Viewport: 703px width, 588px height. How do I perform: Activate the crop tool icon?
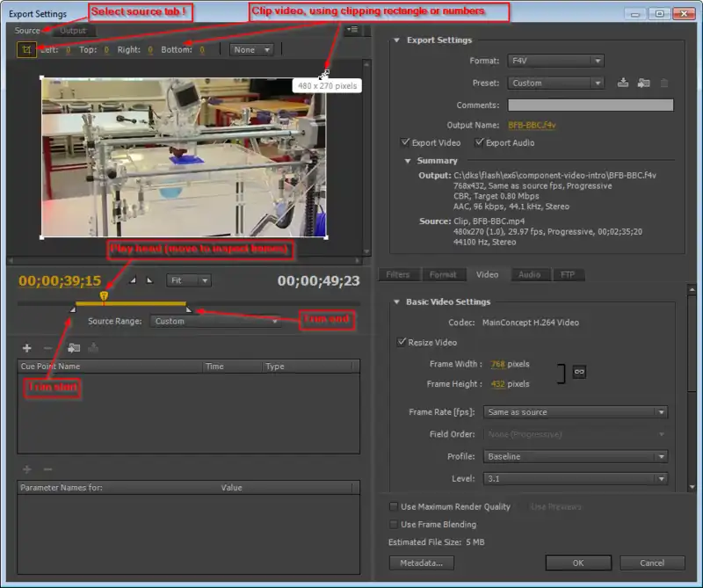pyautogui.click(x=26, y=50)
